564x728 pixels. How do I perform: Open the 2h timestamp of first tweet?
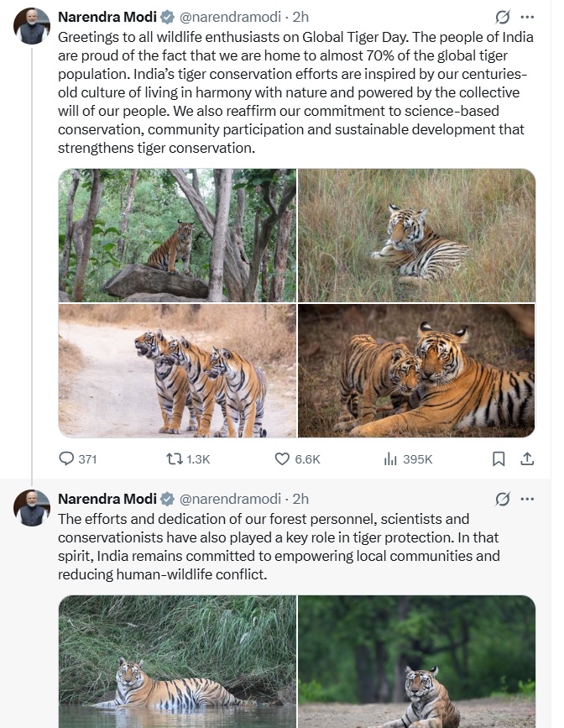point(300,17)
